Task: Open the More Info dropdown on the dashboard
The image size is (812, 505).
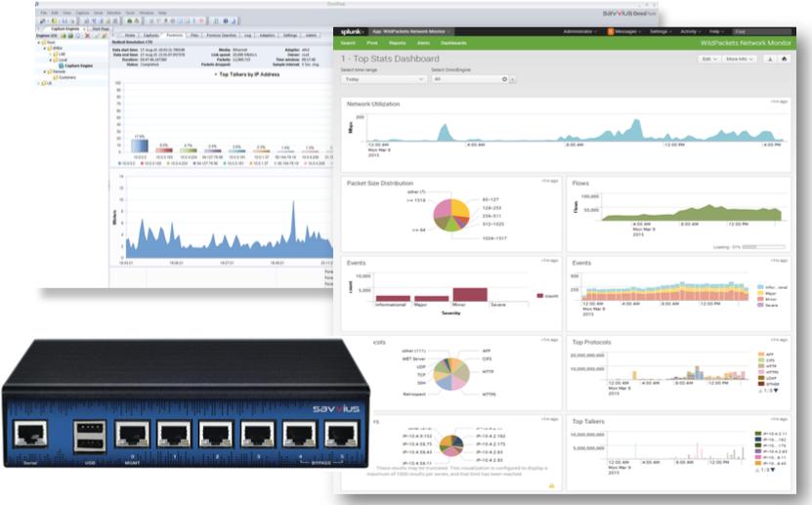Action: 739,59
